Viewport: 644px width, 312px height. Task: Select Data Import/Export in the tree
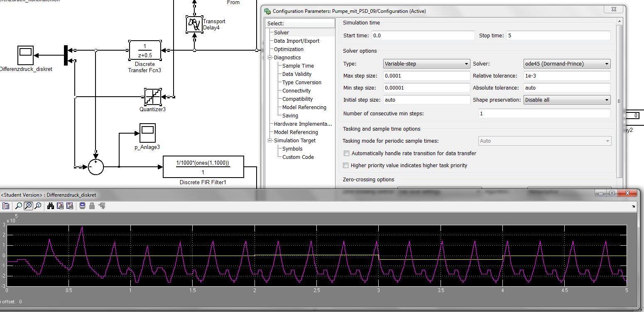(296, 41)
